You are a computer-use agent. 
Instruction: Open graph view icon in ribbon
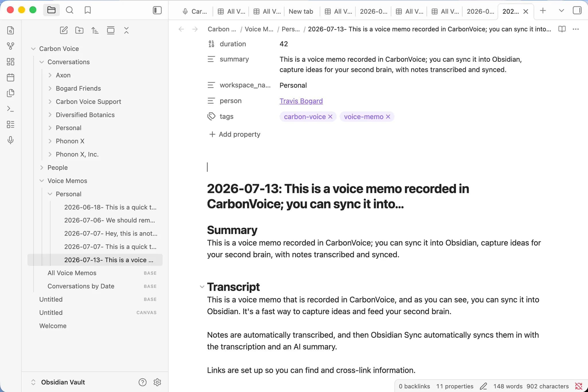pyautogui.click(x=11, y=46)
